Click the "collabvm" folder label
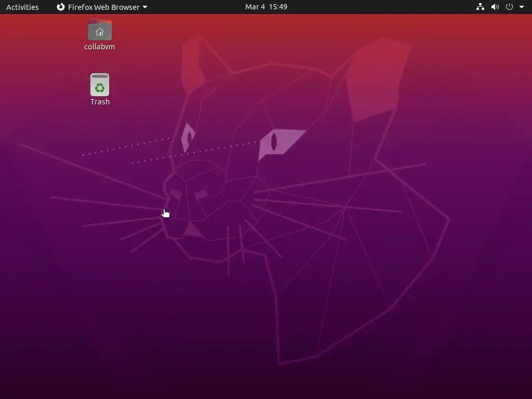This screenshot has width=532, height=399. pyautogui.click(x=100, y=47)
